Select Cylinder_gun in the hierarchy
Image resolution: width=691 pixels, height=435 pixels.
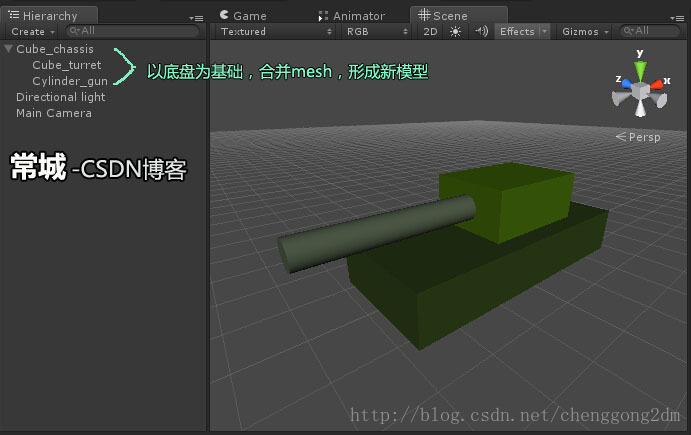(70, 81)
